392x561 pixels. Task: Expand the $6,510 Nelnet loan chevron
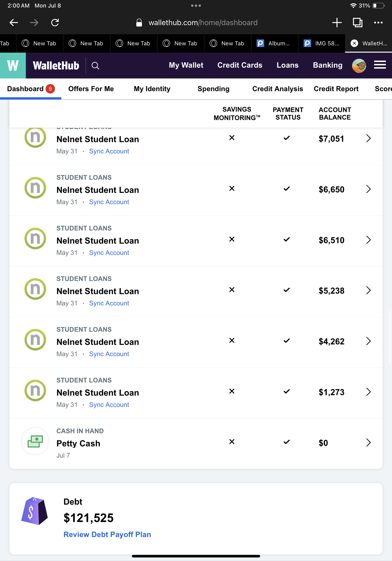click(x=368, y=240)
